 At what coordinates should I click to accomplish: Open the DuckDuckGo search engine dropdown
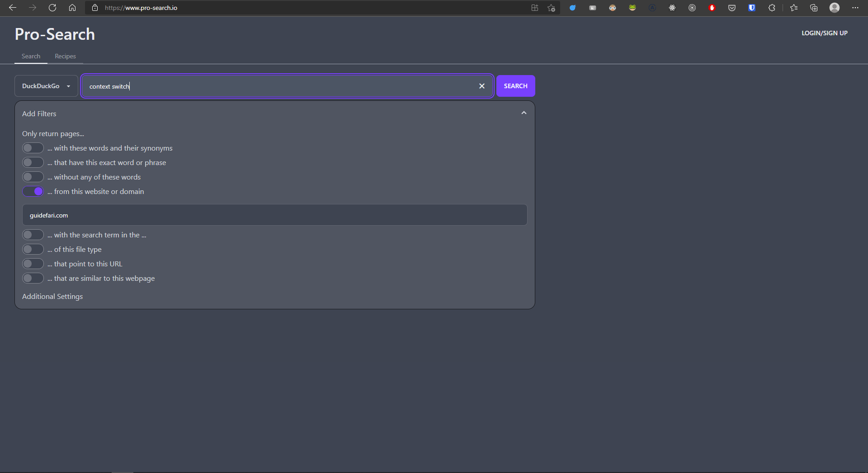pos(46,86)
